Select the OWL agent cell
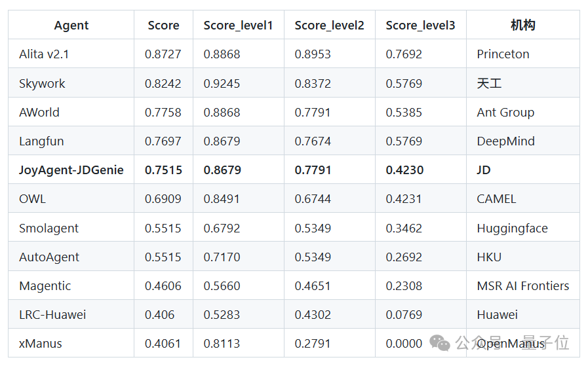This screenshot has width=588, height=366. [71, 198]
